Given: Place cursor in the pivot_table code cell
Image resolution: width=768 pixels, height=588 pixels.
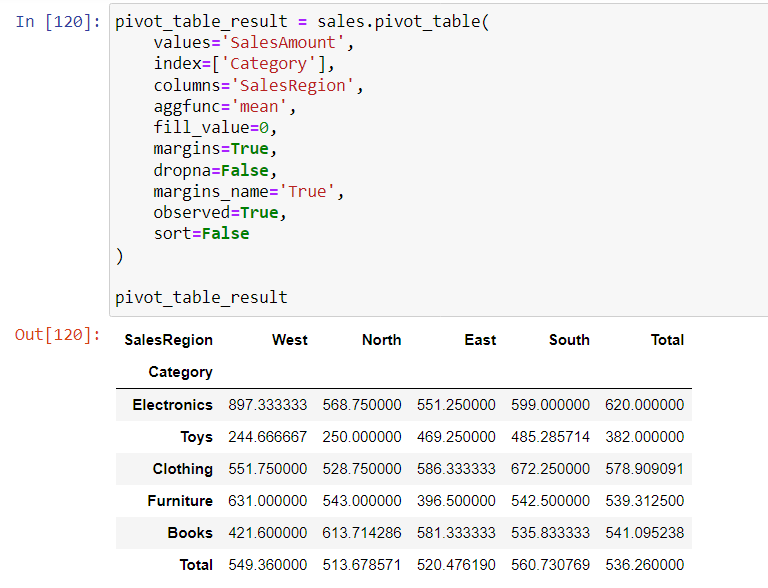Looking at the screenshot, I should [x=438, y=160].
